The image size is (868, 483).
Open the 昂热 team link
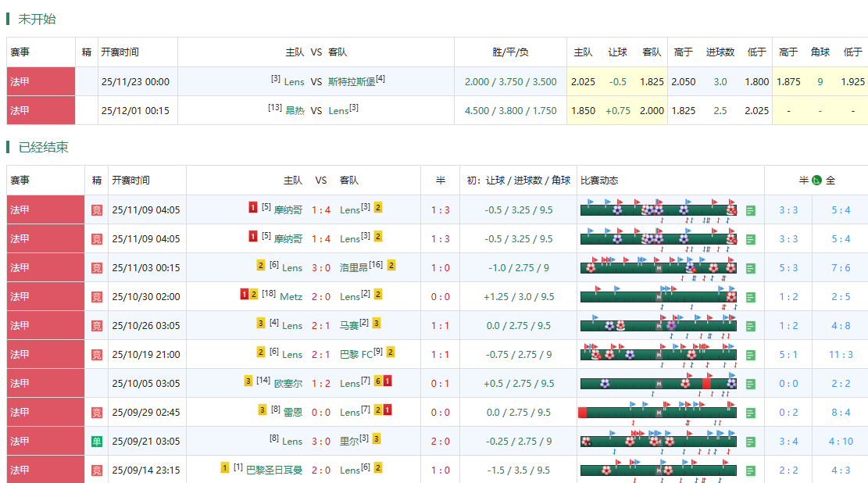pyautogui.click(x=295, y=111)
